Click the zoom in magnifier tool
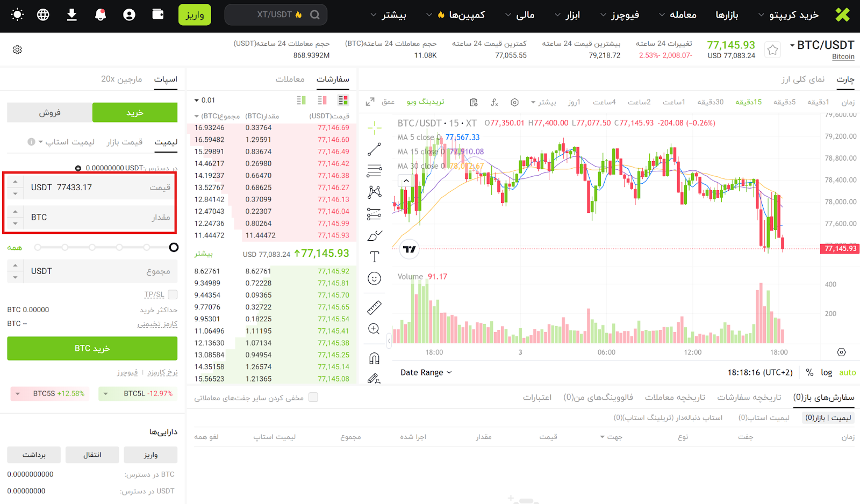This screenshot has height=504, width=860. tap(374, 329)
